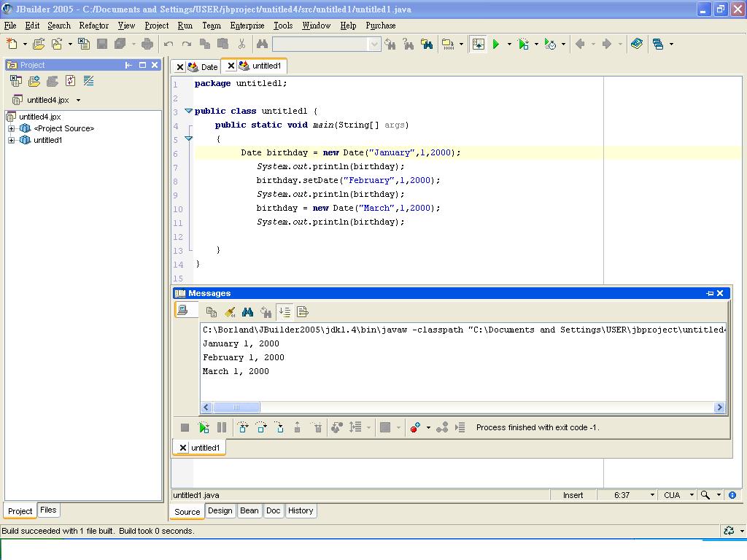Toggle wrap-lines page icon in Messages toolbar

coord(303,312)
